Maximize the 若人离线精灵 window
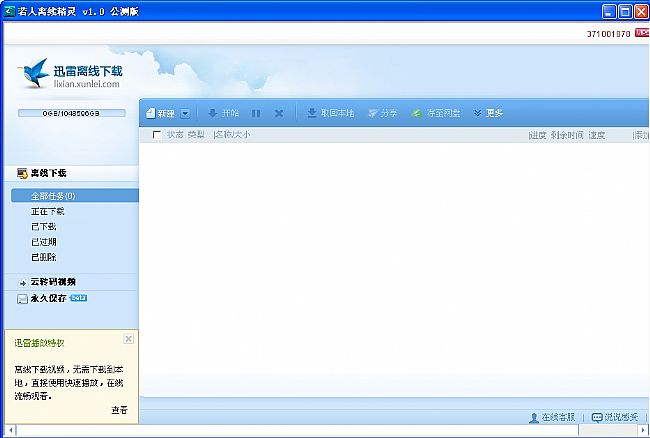Screen dimensions: 650x438 [625, 11]
